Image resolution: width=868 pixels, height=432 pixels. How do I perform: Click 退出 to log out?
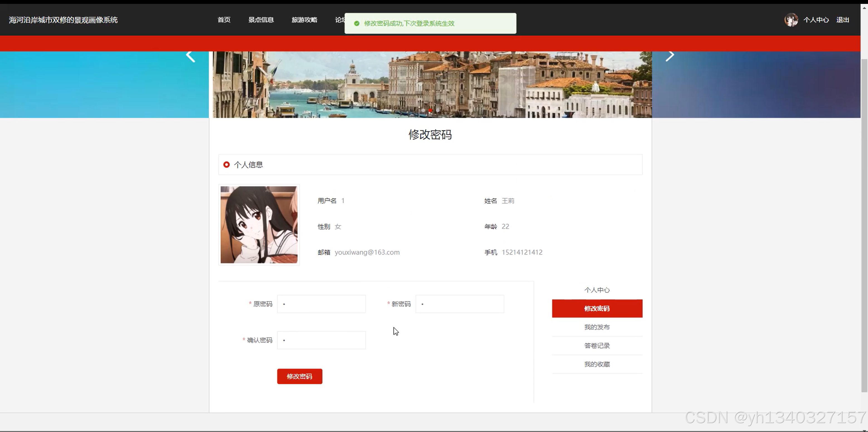842,20
